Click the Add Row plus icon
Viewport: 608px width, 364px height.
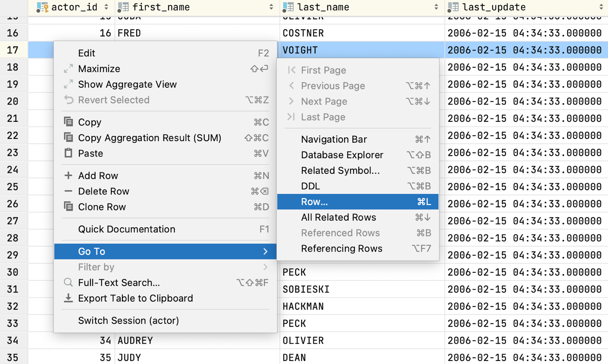click(68, 175)
